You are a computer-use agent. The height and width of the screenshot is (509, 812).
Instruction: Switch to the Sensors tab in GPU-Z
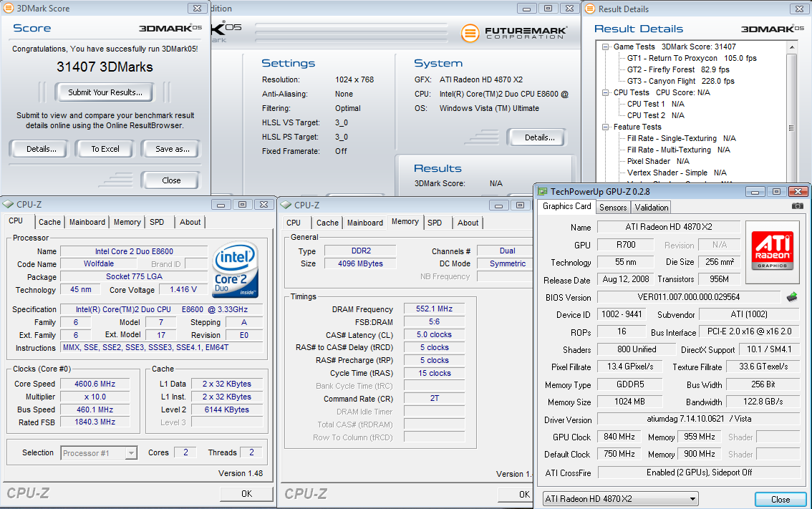(613, 207)
